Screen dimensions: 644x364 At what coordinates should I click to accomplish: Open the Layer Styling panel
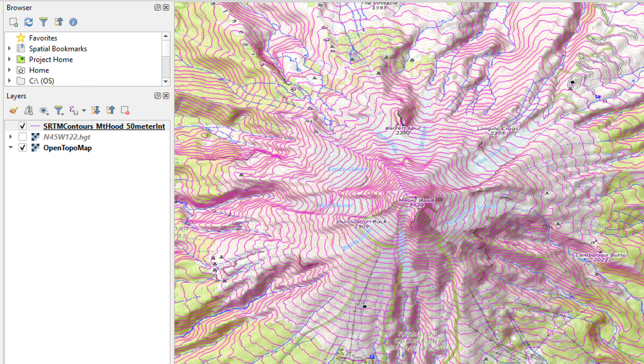pyautogui.click(x=13, y=110)
